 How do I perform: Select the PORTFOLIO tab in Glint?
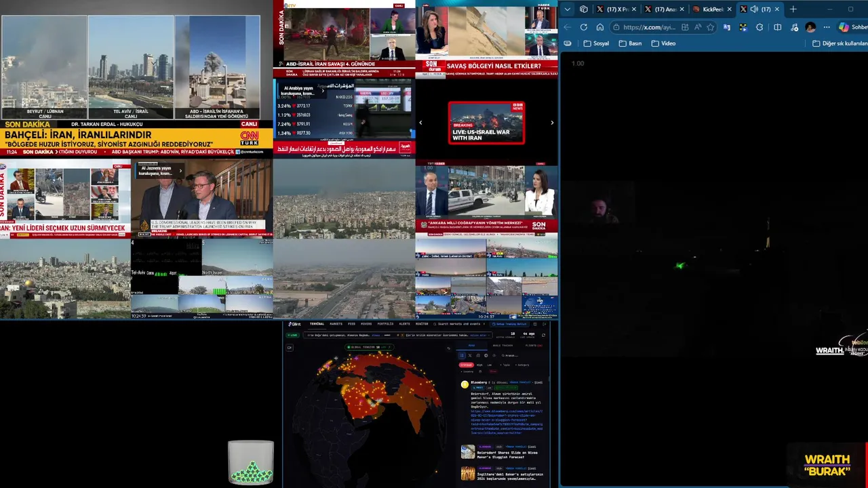(385, 324)
